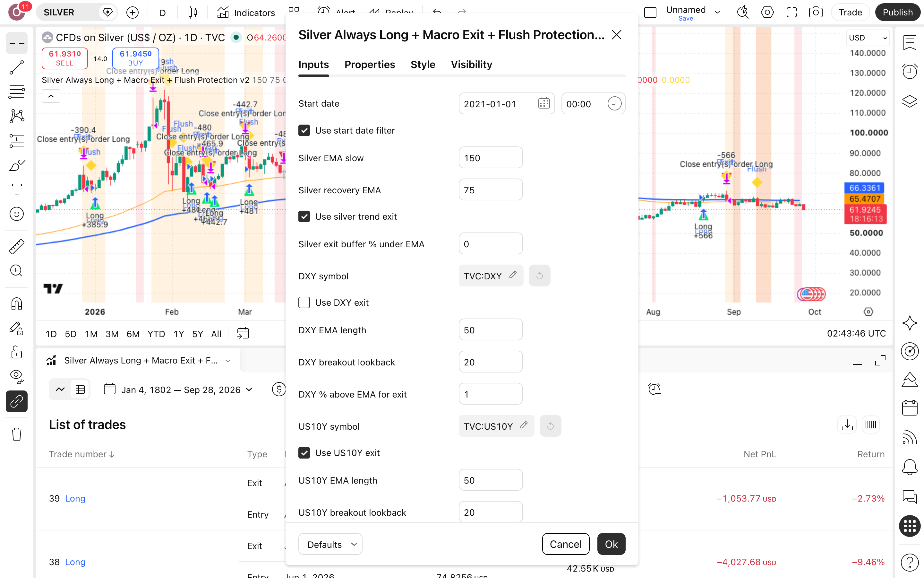Select the text annotation tool
This screenshot has width=924, height=578.
point(16,189)
